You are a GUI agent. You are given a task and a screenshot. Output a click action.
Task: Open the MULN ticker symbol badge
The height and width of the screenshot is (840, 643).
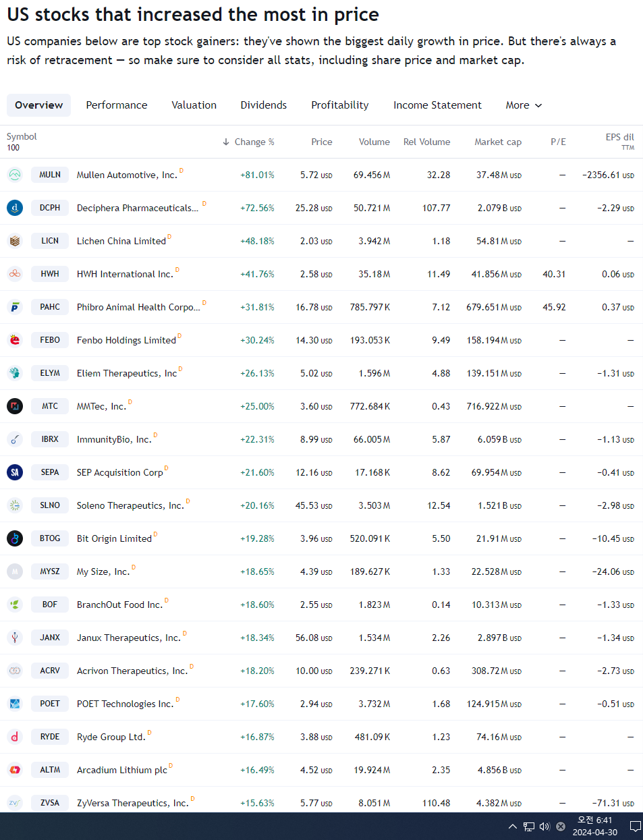(x=50, y=175)
